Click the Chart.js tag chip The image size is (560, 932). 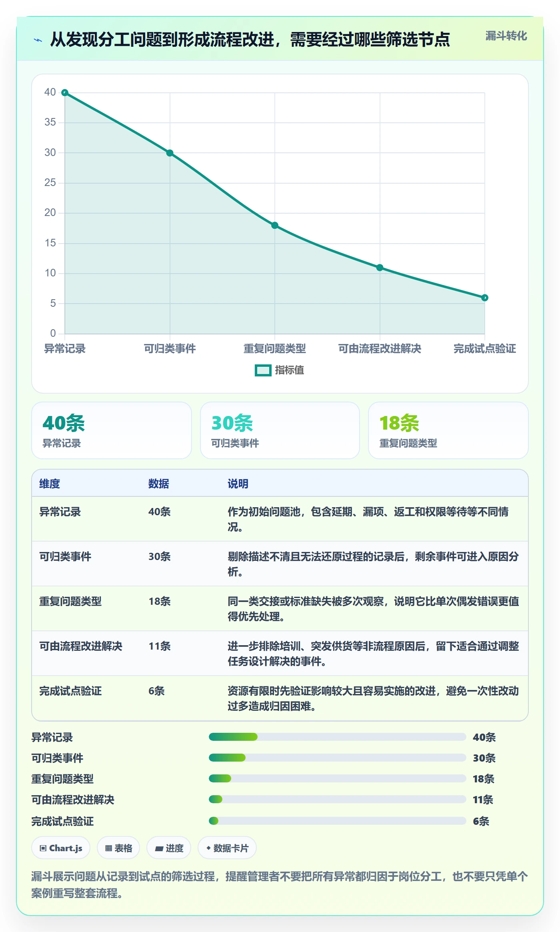61,848
